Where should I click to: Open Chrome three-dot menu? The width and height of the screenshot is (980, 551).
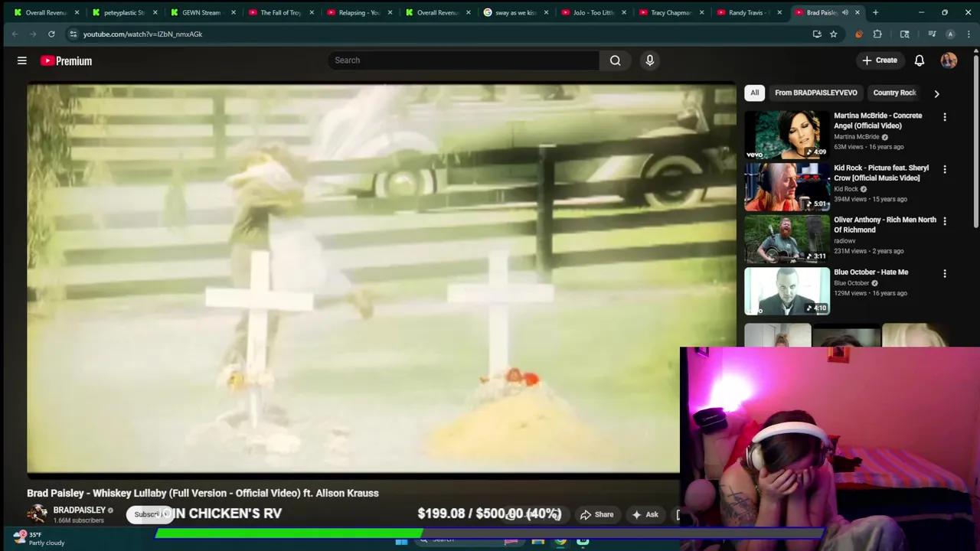[x=969, y=34]
